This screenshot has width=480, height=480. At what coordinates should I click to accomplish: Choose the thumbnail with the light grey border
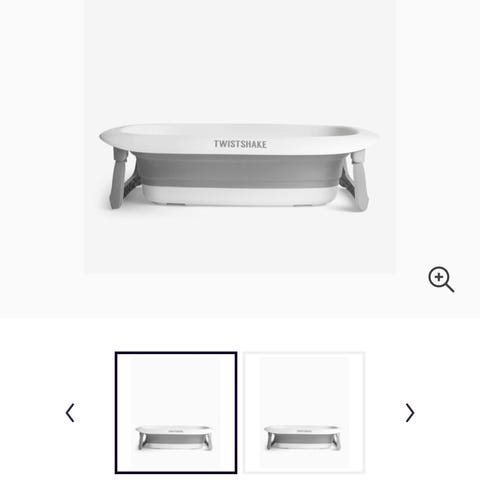pos(304,413)
